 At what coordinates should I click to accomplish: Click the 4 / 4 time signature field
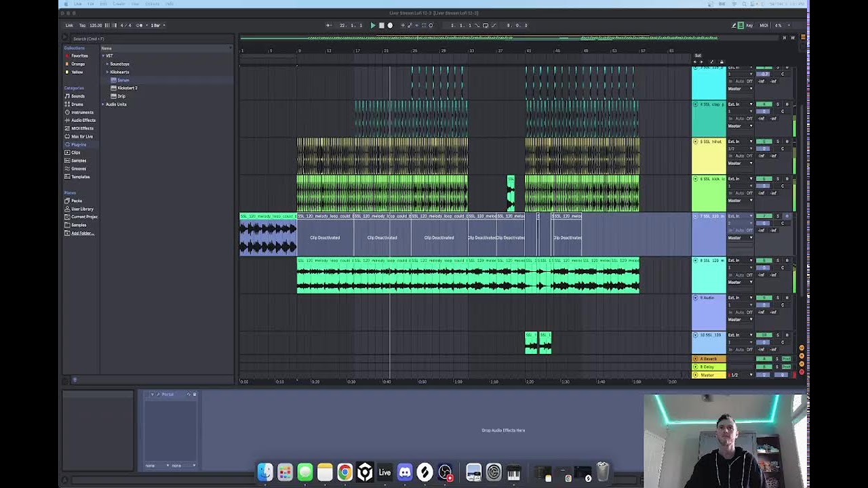click(125, 25)
